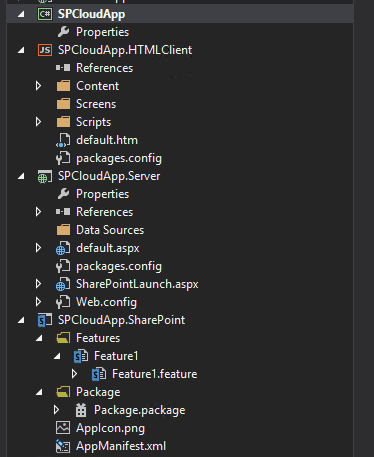Viewport: 374px width, 457px height.
Task: Click the default.htm page icon
Action: 63,140
